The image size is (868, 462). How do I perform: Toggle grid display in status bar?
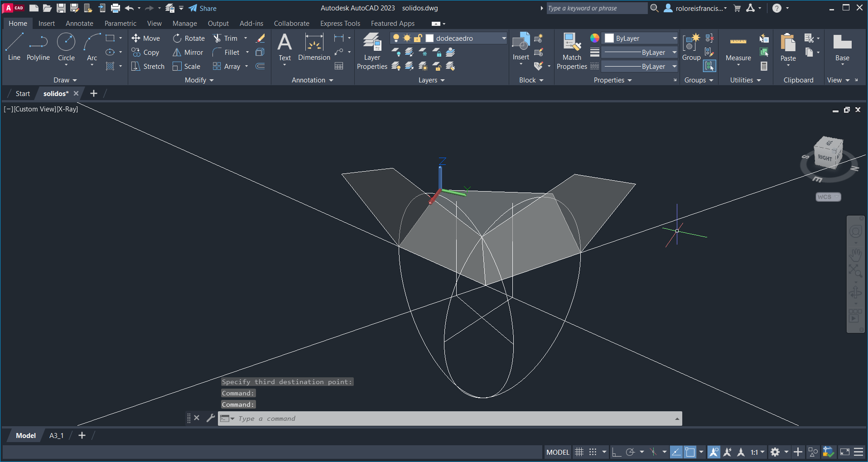tap(579, 452)
